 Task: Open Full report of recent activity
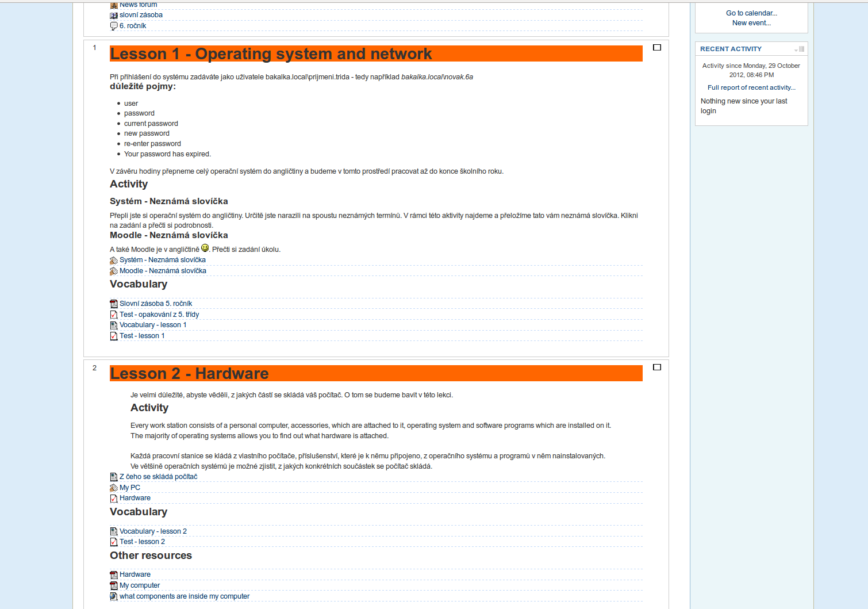[751, 88]
